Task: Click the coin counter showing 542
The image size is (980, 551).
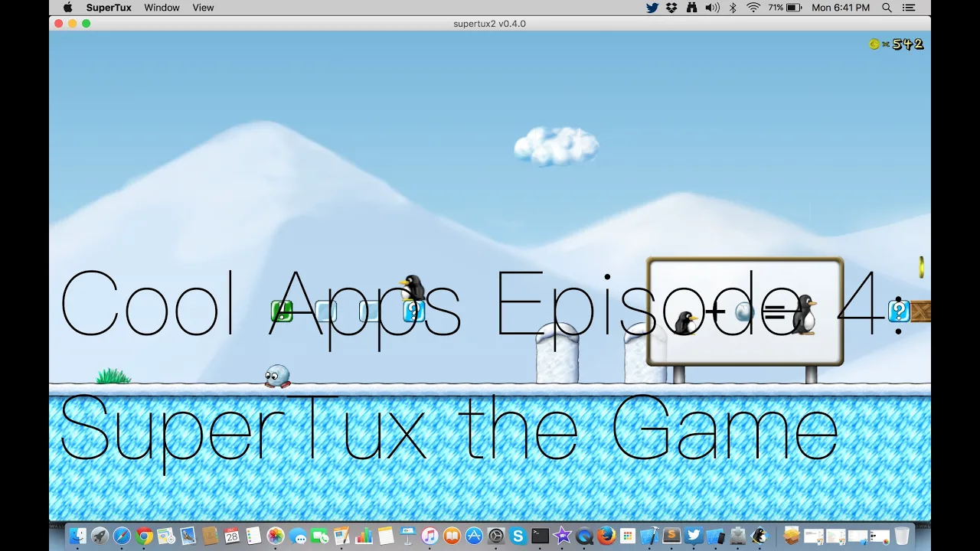Action: click(x=896, y=44)
